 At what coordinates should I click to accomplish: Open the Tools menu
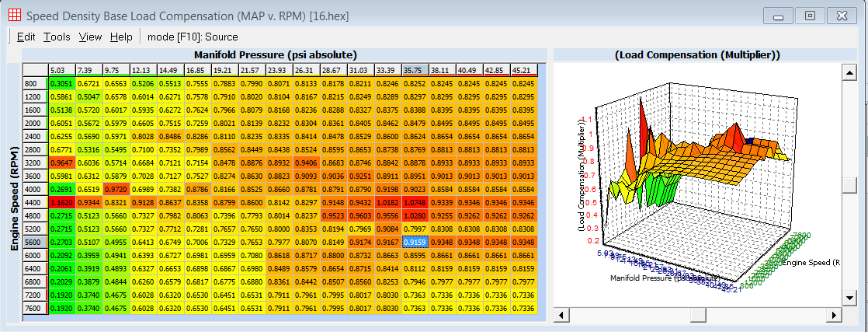pos(57,37)
